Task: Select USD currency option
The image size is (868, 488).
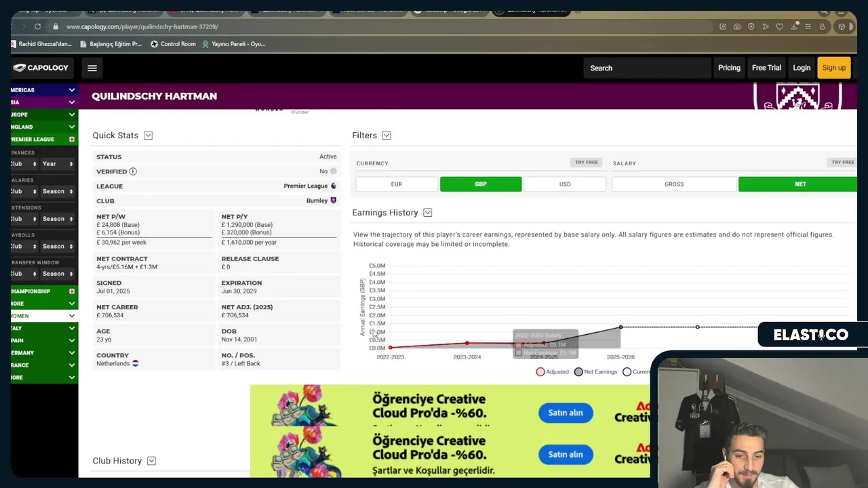Action: (x=565, y=184)
